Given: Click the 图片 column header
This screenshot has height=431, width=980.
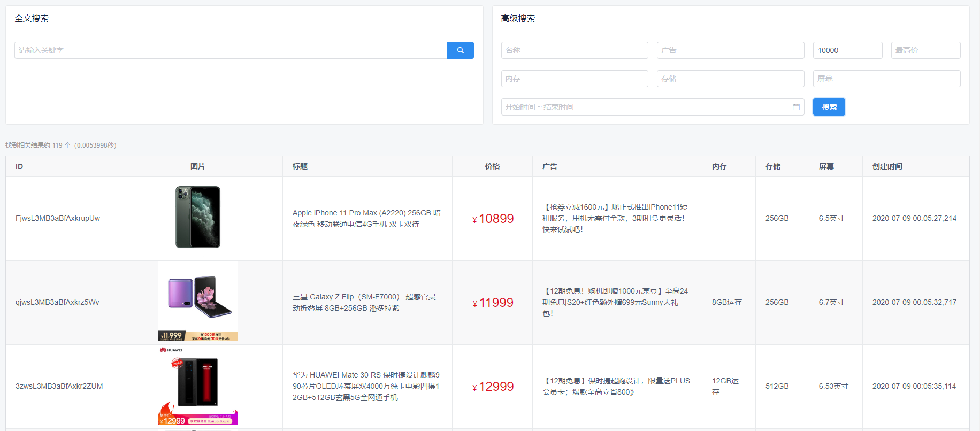Looking at the screenshot, I should click(198, 166).
